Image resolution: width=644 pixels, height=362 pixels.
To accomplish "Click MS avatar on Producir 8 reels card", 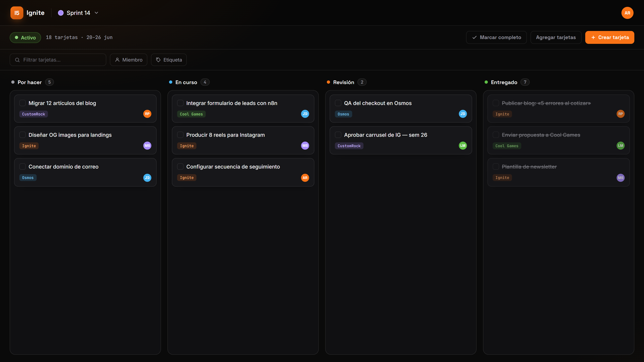I will pos(305,146).
